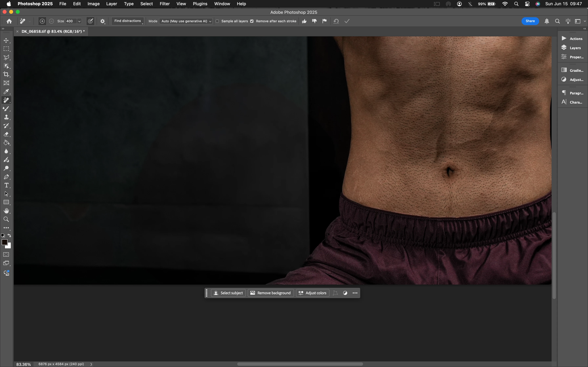Pick the Hand tool
Screen dimensions: 588x367
click(6, 211)
